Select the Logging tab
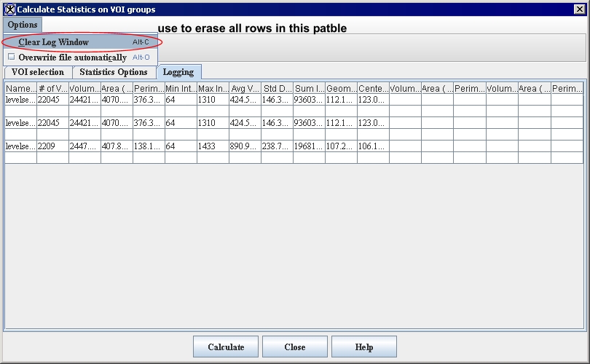The width and height of the screenshot is (590, 364). (x=178, y=72)
